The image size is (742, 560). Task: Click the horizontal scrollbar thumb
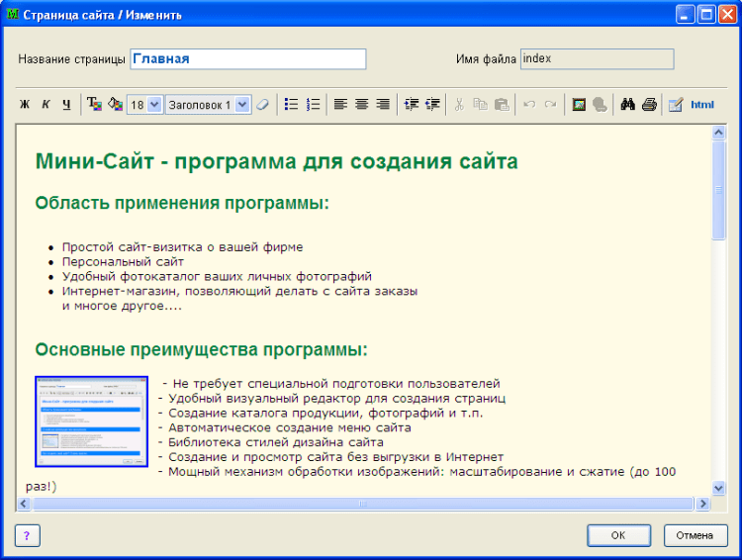pos(363,504)
